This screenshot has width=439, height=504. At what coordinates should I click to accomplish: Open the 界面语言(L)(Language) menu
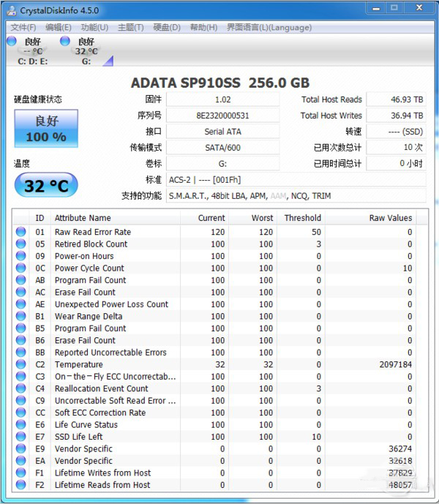269,27
